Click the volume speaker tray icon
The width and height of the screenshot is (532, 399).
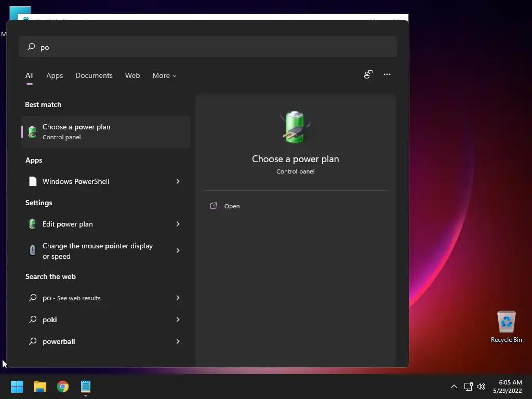pos(481,387)
